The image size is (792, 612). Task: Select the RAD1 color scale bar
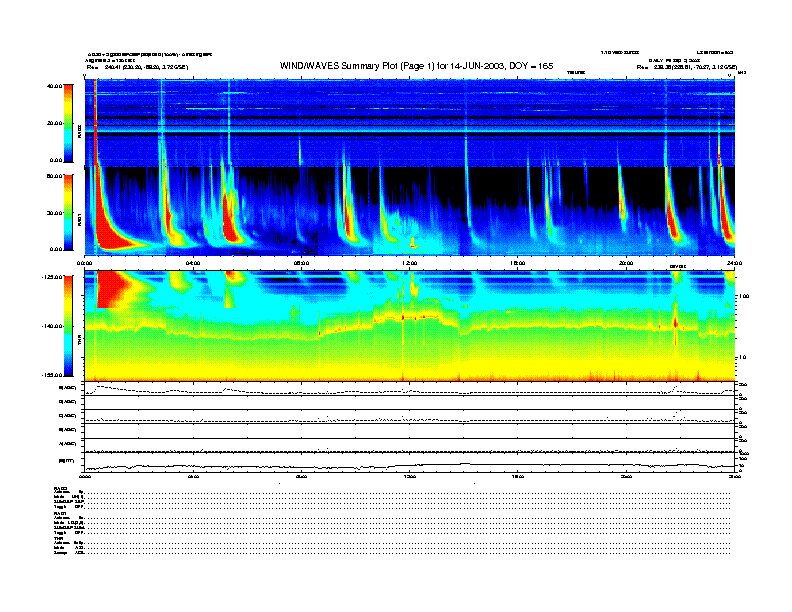68,212
